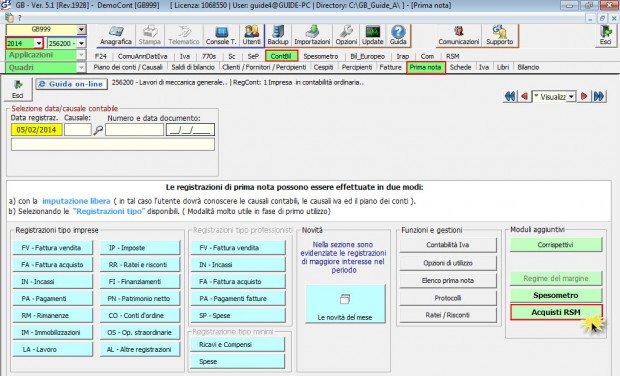Open the Fatture tab
The height and width of the screenshot is (376, 620).
point(390,67)
